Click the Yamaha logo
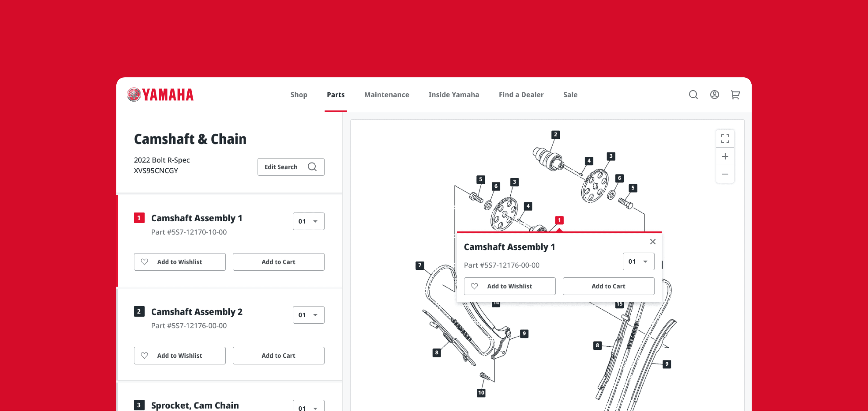This screenshot has width=868, height=411. coord(160,95)
